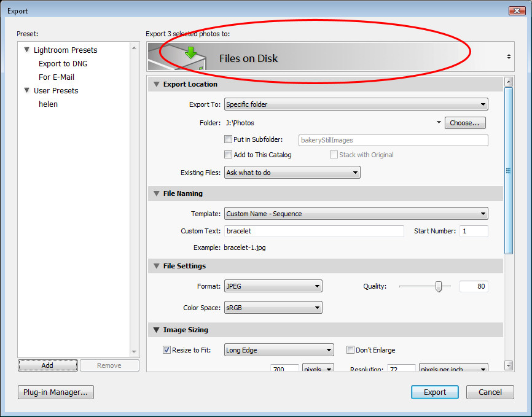Click the preset list scroll-down arrow
Viewport: 532px width, 417px height.
(x=134, y=351)
